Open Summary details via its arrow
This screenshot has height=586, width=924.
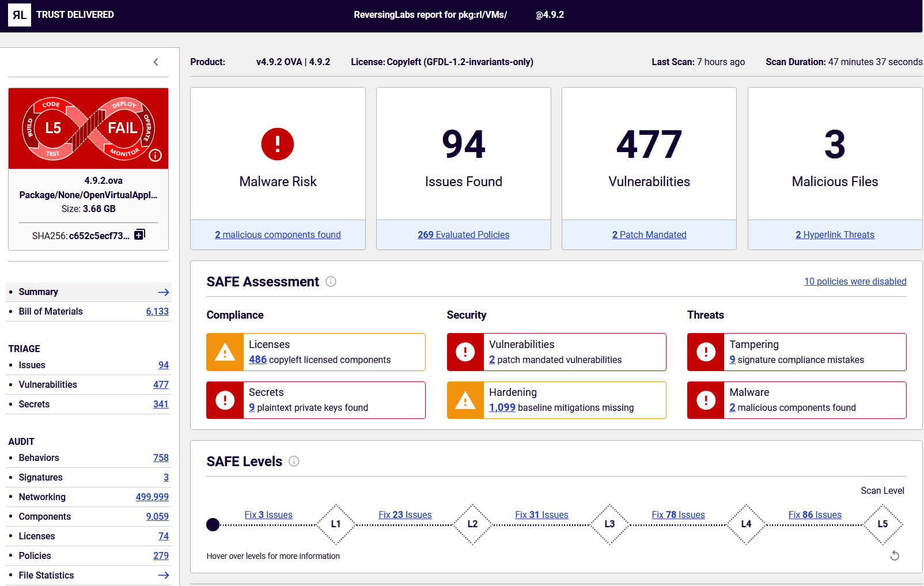pyautogui.click(x=164, y=292)
